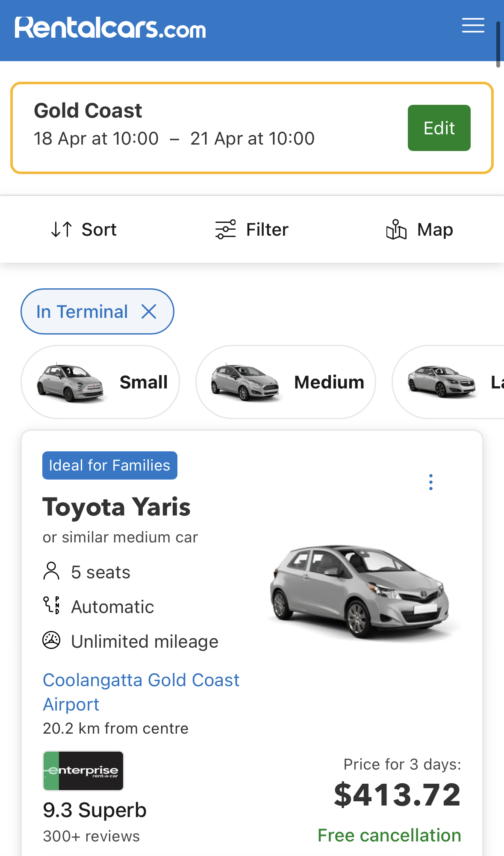
Task: Click the Automatic transmission gear icon
Action: point(51,605)
